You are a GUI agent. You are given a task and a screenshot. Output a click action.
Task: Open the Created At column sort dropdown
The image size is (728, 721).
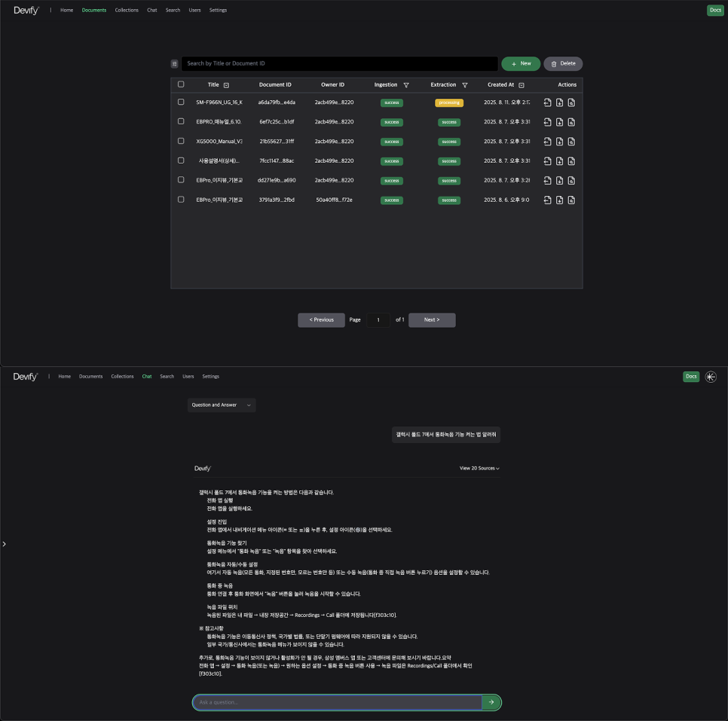click(x=522, y=85)
